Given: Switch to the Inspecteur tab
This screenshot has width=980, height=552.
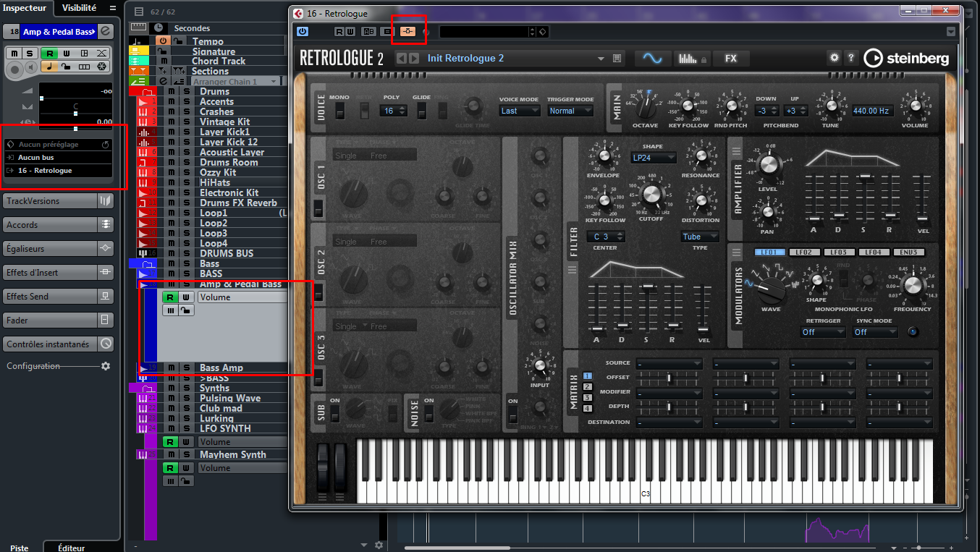Looking at the screenshot, I should (25, 8).
